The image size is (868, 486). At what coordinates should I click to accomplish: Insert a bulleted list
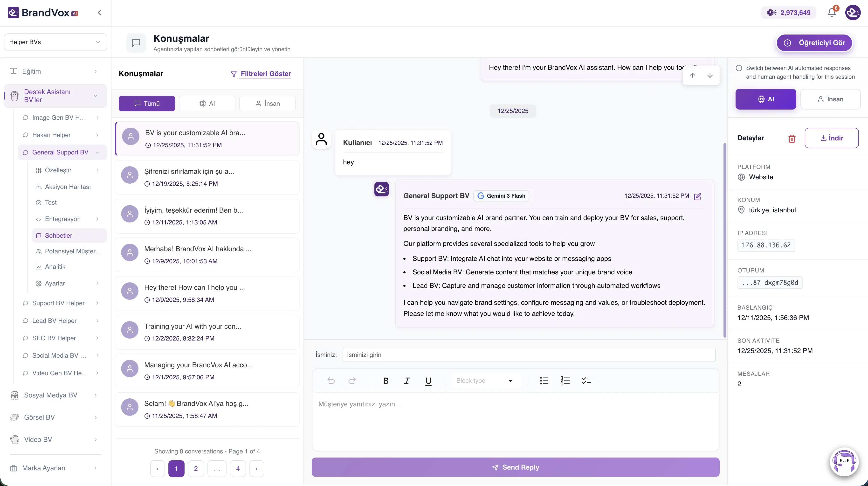point(544,381)
